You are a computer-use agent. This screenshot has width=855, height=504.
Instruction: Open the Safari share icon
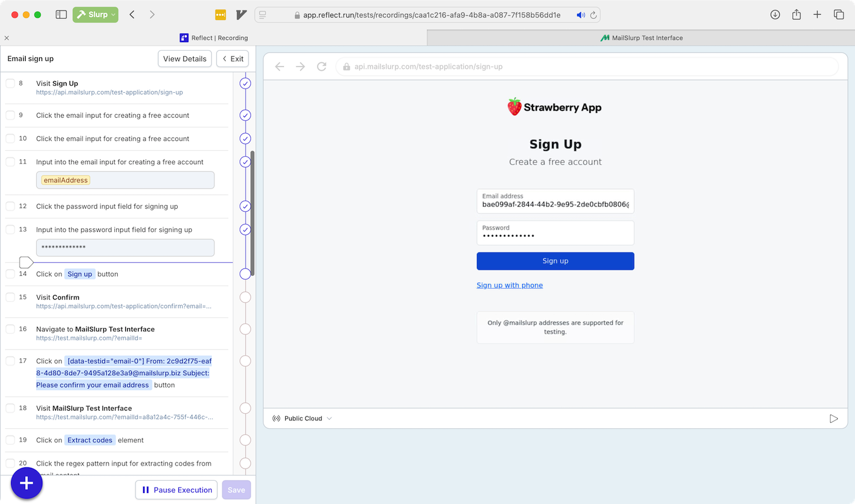pyautogui.click(x=796, y=13)
